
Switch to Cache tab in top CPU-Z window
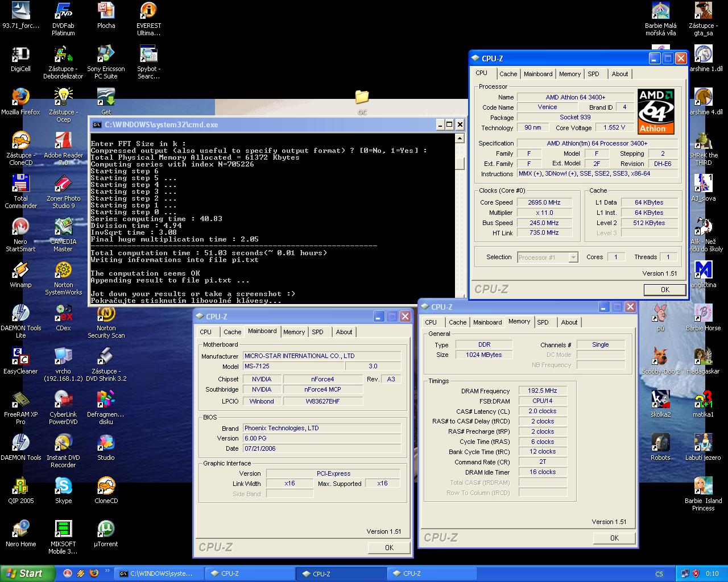pyautogui.click(x=508, y=74)
